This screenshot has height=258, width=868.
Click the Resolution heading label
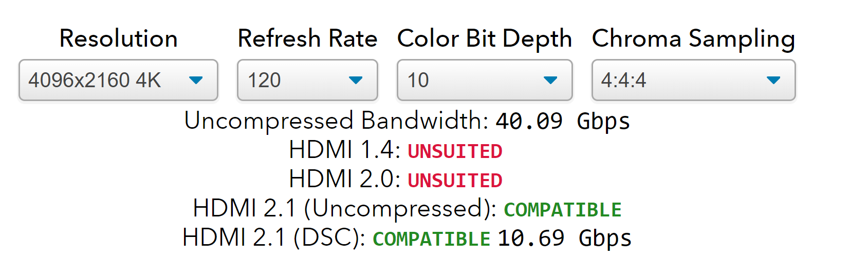118,38
